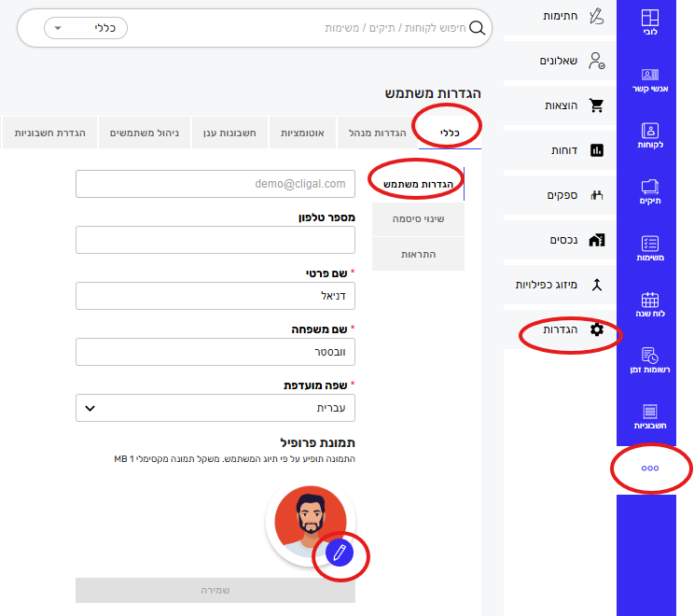The image size is (694, 616).
Task: Switch to User Management (ניהול משתמשים) tab
Action: pos(145,133)
